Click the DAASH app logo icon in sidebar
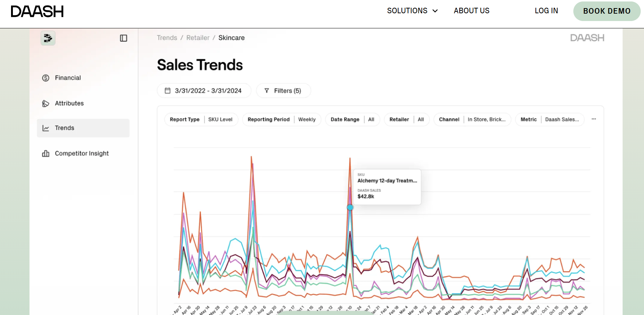This screenshot has width=644, height=315. pyautogui.click(x=48, y=38)
